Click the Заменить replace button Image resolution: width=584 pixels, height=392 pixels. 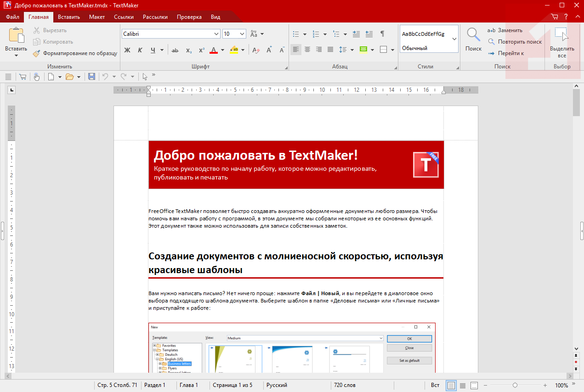tap(505, 30)
